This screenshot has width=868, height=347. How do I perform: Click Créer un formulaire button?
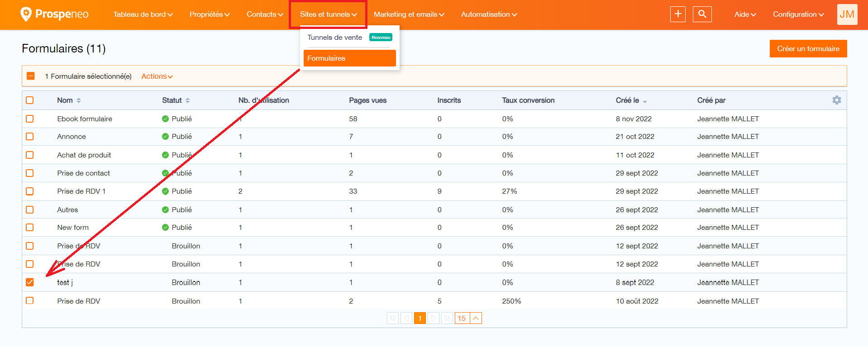click(808, 48)
